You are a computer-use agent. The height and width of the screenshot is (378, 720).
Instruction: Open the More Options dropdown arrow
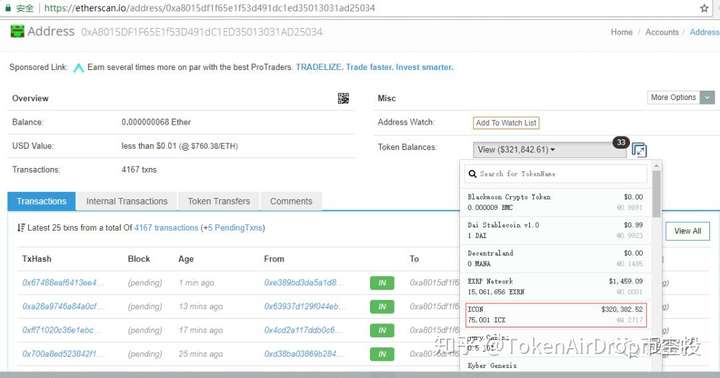coord(707,97)
